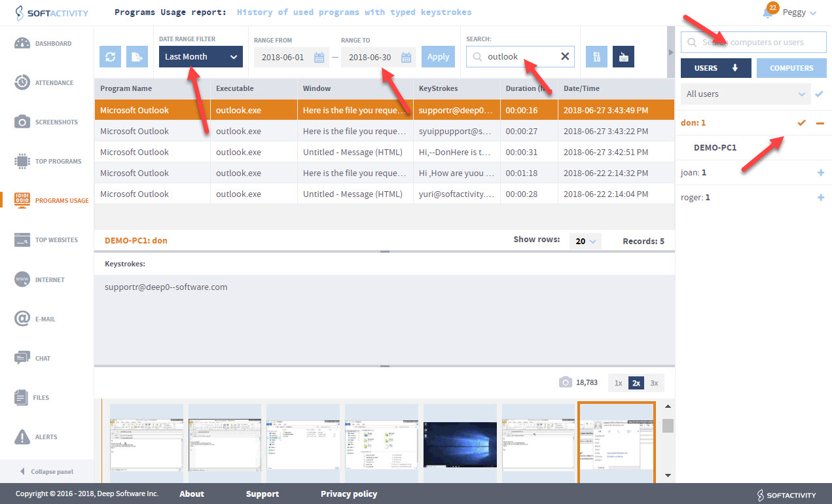This screenshot has height=504, width=832.
Task: Open notifications bell with 22 badge
Action: click(x=769, y=12)
